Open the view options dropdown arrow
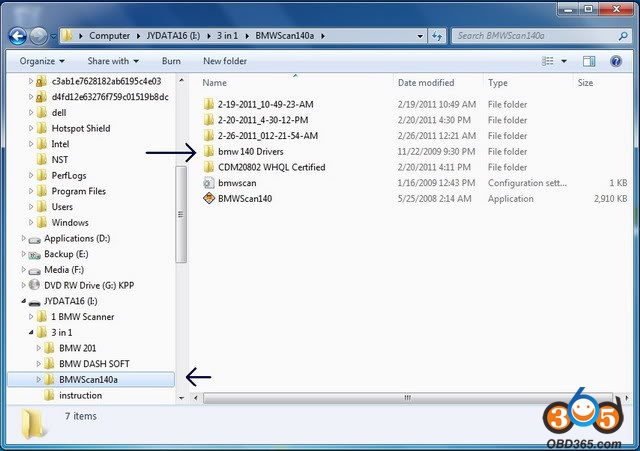Image resolution: width=640 pixels, height=451 pixels. coord(564,61)
